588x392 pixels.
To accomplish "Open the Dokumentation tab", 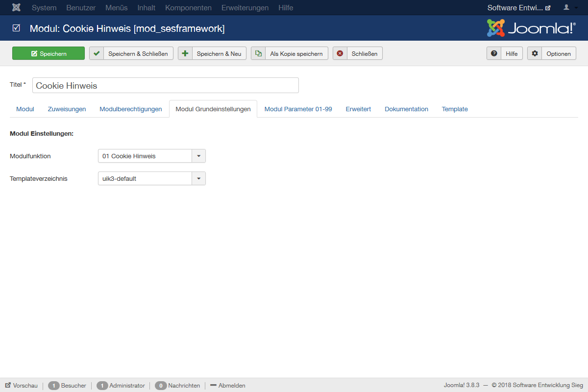I will click(x=406, y=109).
